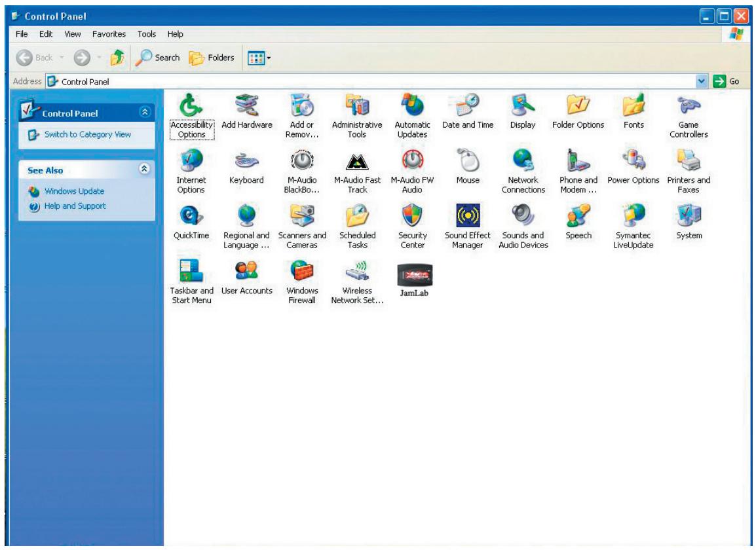Open Internet Options icon

click(191, 160)
